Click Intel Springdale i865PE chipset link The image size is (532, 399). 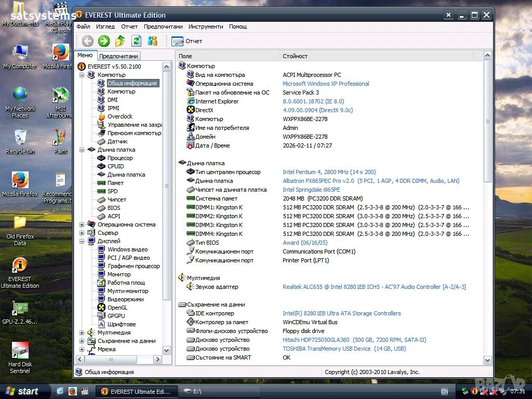[x=311, y=190]
